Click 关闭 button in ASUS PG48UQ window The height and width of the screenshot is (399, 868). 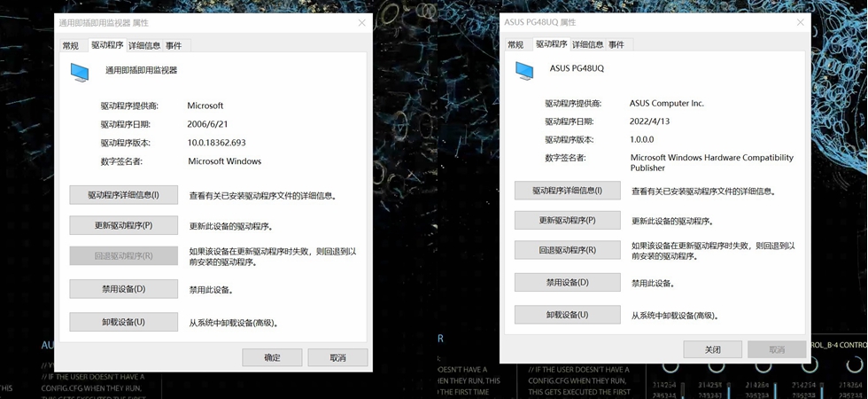(x=712, y=349)
